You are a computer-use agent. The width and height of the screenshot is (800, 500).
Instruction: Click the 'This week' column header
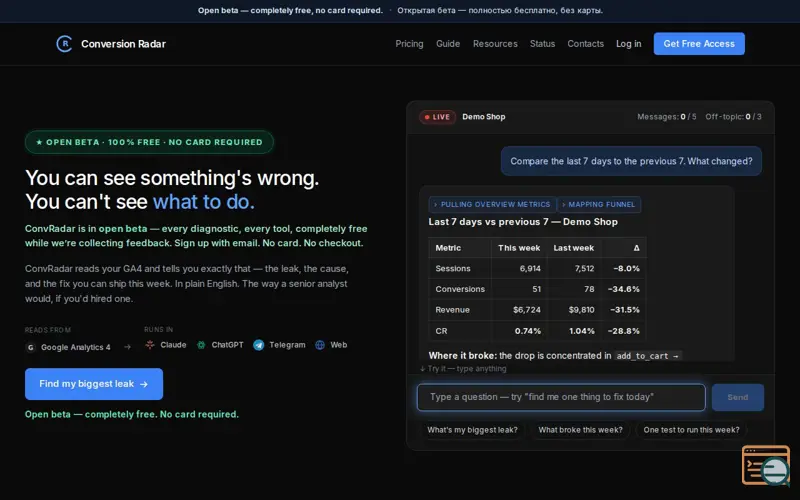[x=519, y=248]
